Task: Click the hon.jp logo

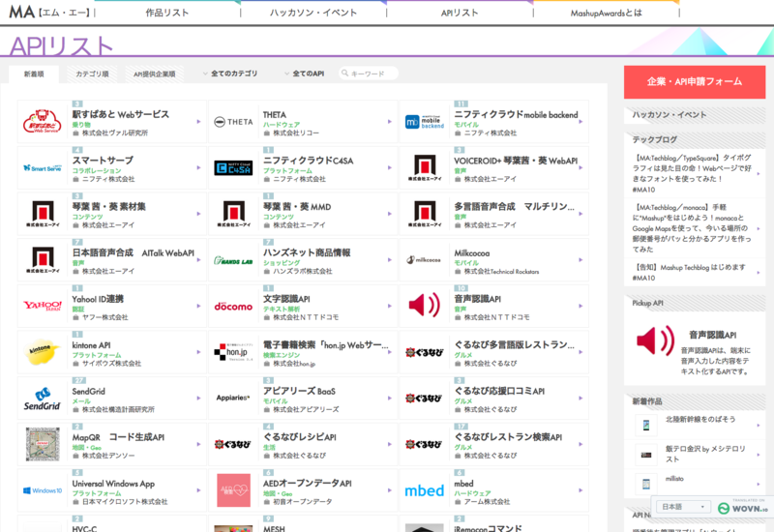Action: [233, 352]
